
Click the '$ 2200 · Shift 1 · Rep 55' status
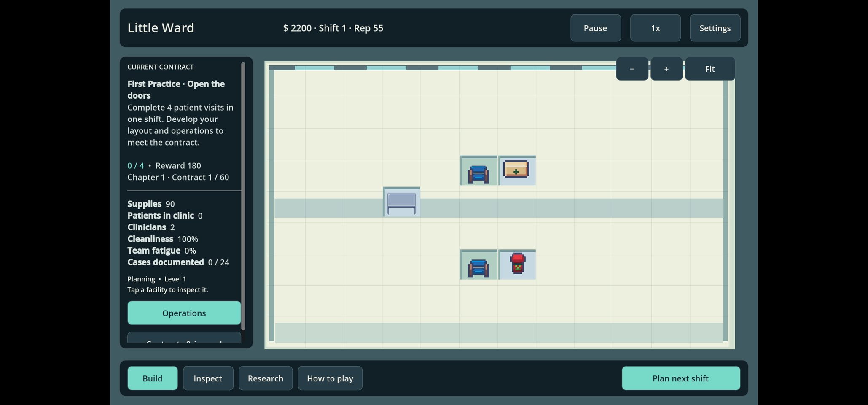[x=333, y=28]
